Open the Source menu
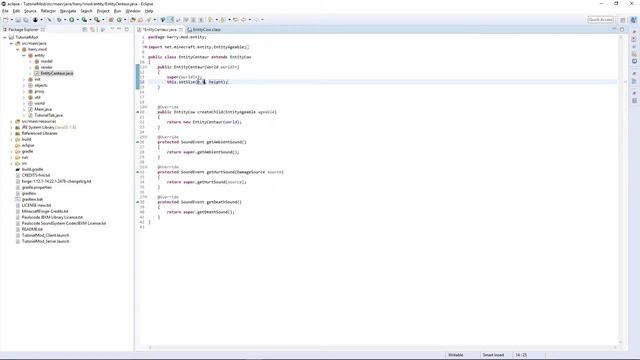This screenshot has height=360, width=640. point(30,11)
